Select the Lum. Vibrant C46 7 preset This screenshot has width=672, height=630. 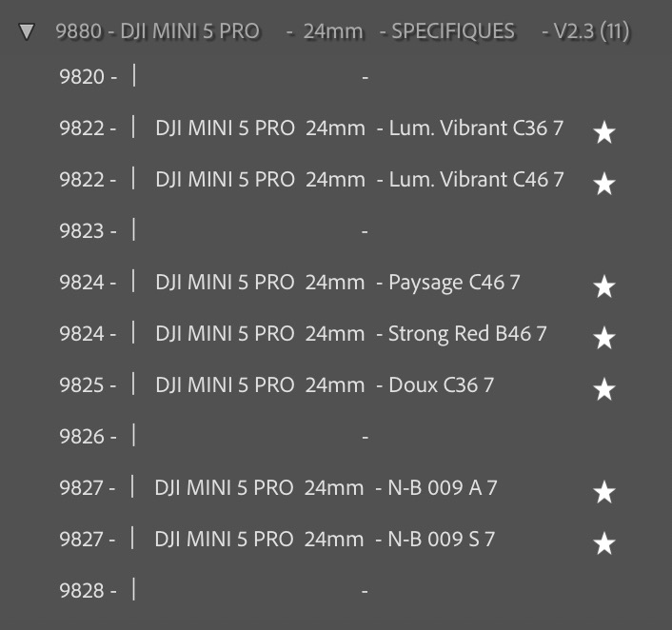(x=359, y=180)
